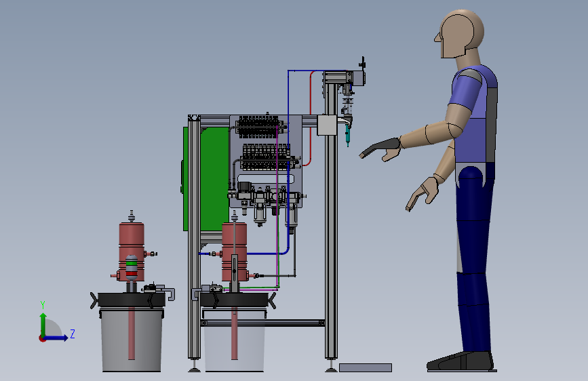Select the mannequin's dark blue trousers
This screenshot has height=381, width=588.
(473, 259)
